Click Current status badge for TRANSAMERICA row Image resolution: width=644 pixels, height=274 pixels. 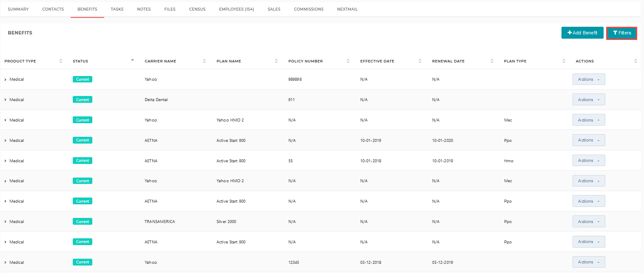point(83,222)
